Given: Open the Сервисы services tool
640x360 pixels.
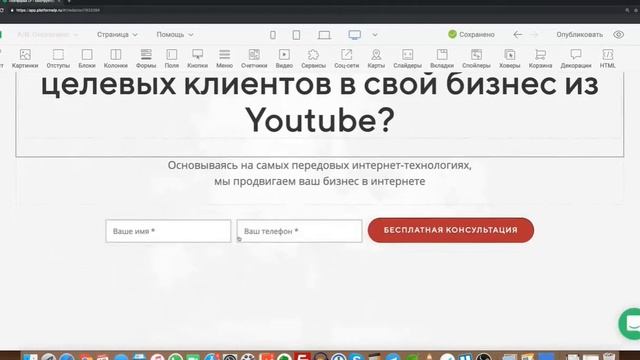Looking at the screenshot, I should [x=313, y=58].
